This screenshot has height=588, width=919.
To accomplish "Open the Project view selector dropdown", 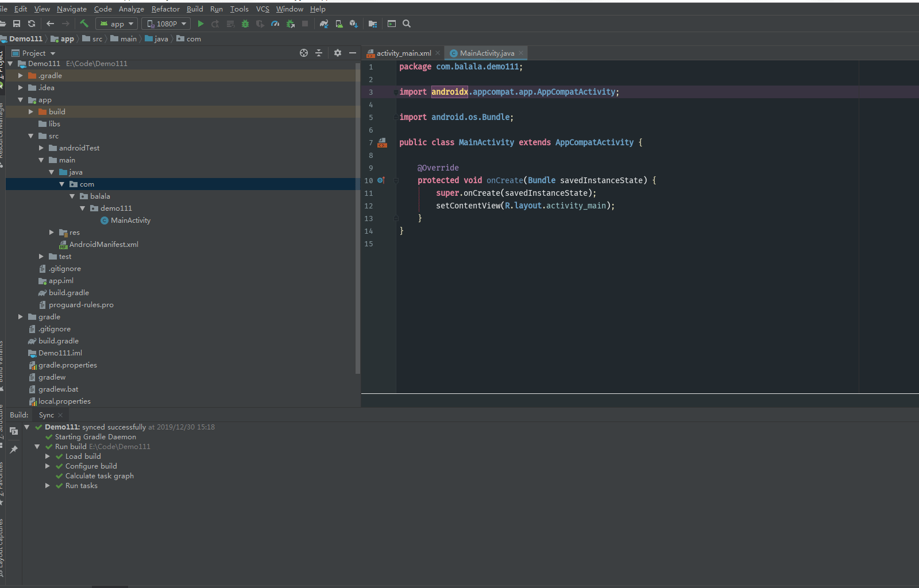I will coord(34,53).
